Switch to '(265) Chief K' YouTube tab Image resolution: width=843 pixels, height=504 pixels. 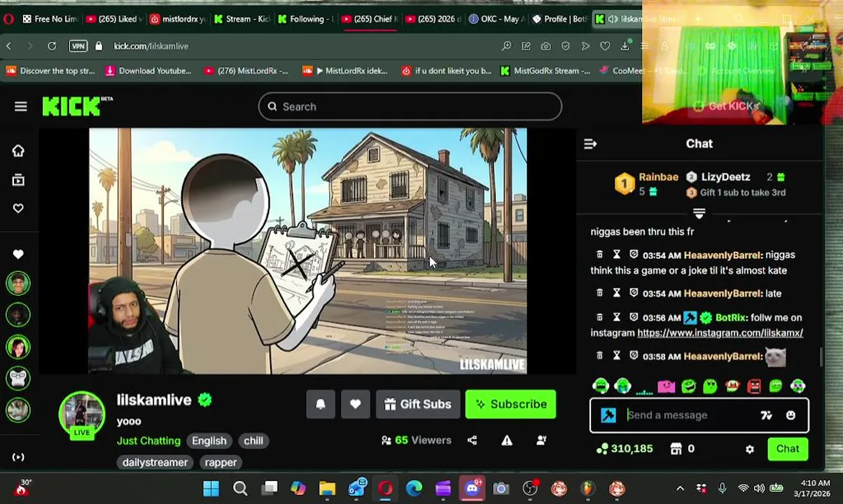click(x=369, y=19)
